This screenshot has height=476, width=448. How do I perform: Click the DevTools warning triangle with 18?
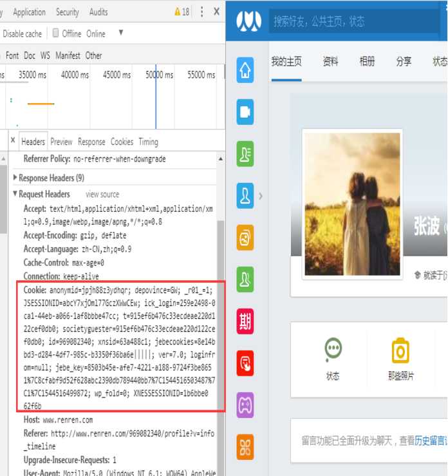point(182,12)
